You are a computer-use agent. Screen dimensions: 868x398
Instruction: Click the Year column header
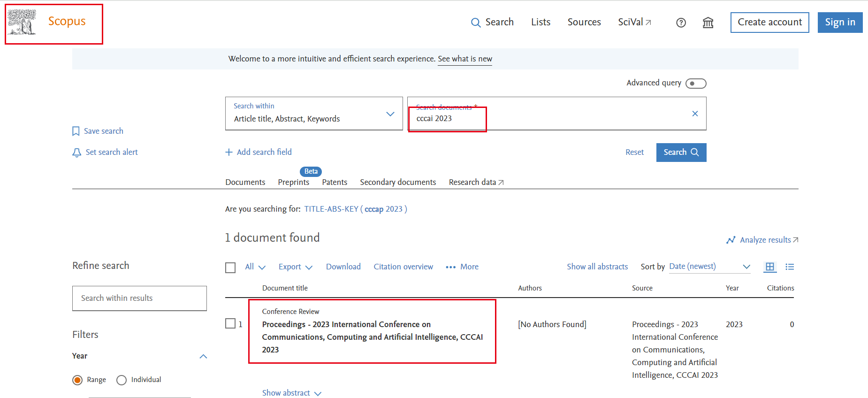pyautogui.click(x=732, y=288)
